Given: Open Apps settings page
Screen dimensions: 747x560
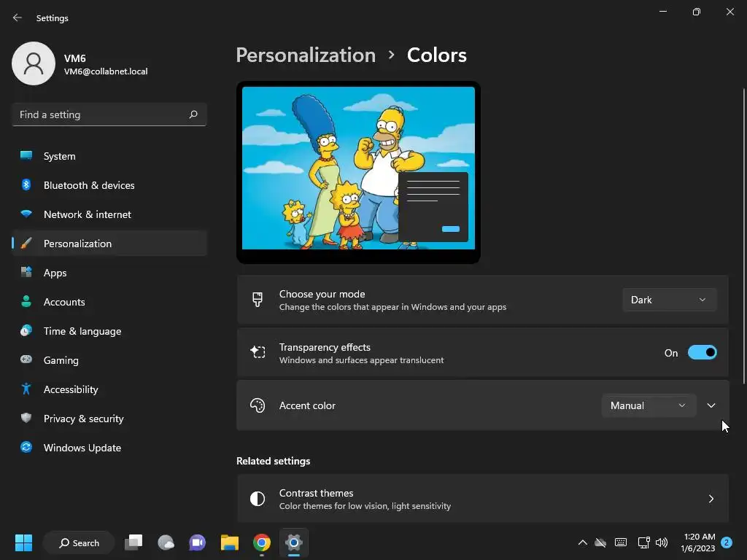Looking at the screenshot, I should [109, 273].
